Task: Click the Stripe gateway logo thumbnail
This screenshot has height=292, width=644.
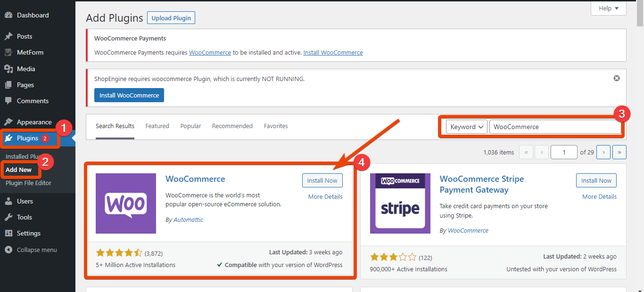Action: click(x=400, y=203)
